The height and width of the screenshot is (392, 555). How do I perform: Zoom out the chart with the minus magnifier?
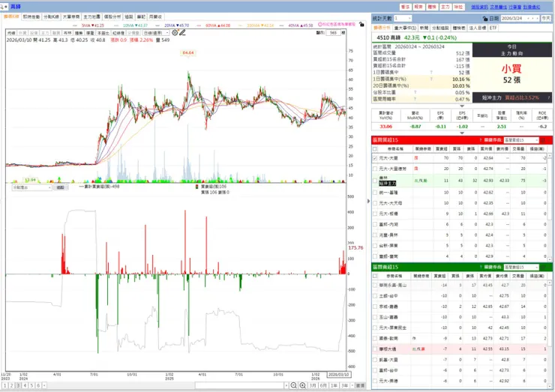point(293,385)
